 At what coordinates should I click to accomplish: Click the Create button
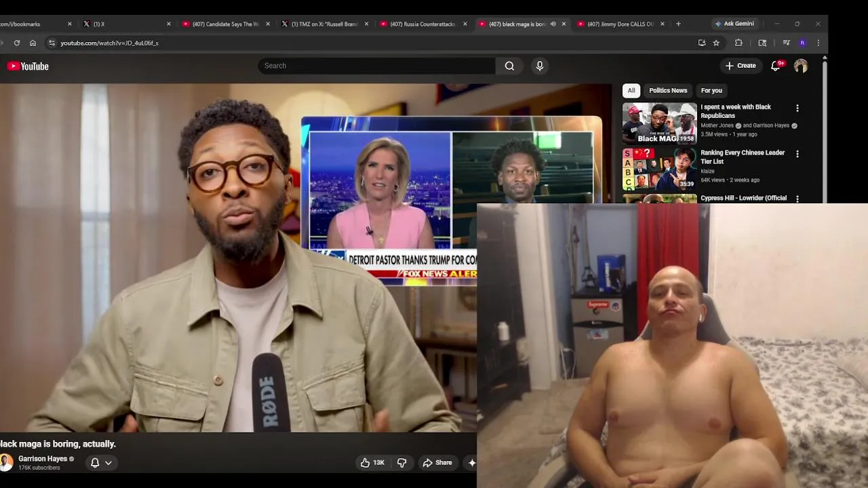pos(741,66)
